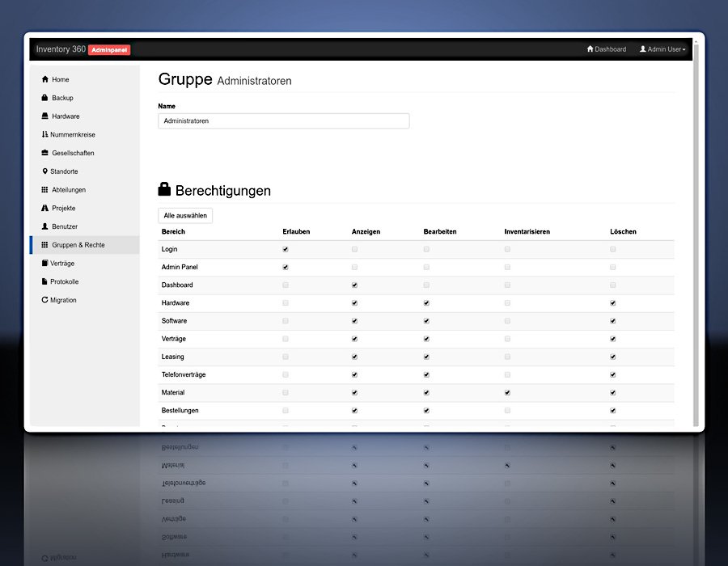Viewport: 728px width, 566px height.
Task: Click the red Adminpanel badge
Action: 109,49
